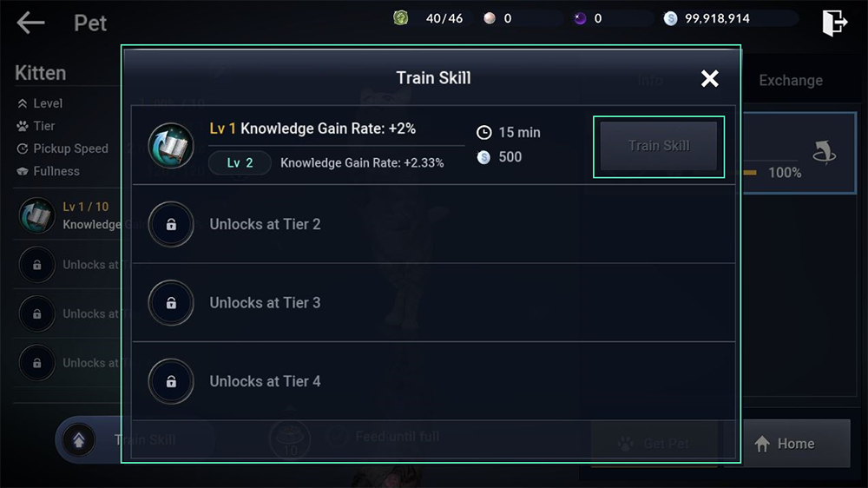This screenshot has width=868, height=488.
Task: Select the Knowledge Gain Rate book skill icon
Action: coord(171,145)
